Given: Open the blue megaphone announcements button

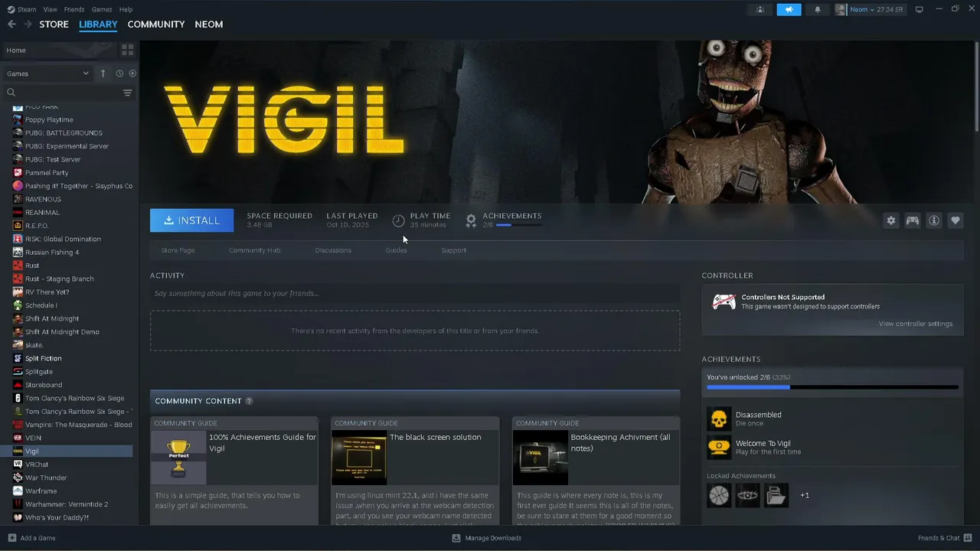Looking at the screenshot, I should [789, 9].
